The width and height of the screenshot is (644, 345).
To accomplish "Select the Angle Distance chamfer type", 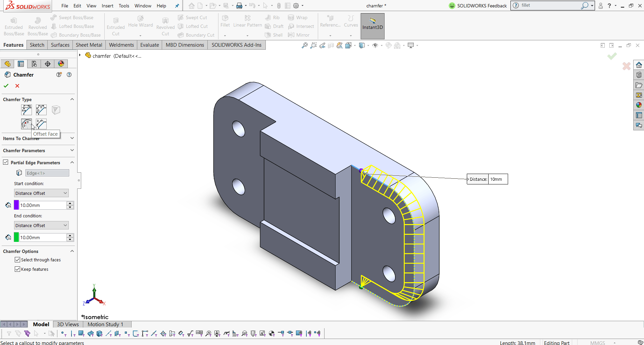I will (x=26, y=110).
